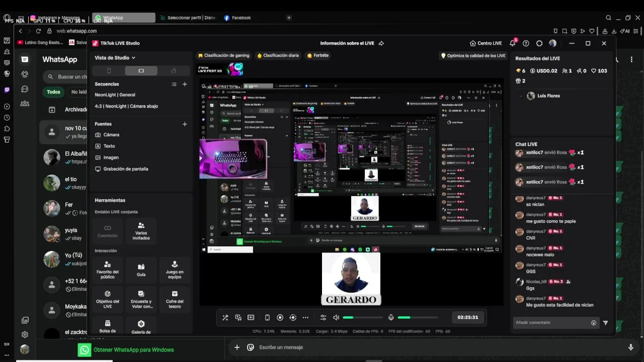
Task: Adjust the speaker volume slider
Action: click(x=363, y=317)
